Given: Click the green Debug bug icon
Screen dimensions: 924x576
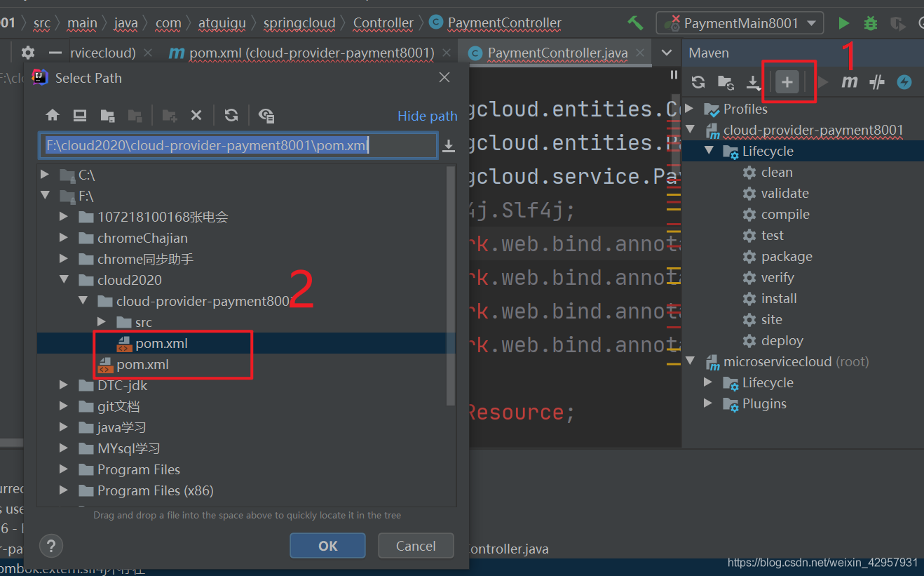Looking at the screenshot, I should coord(871,23).
